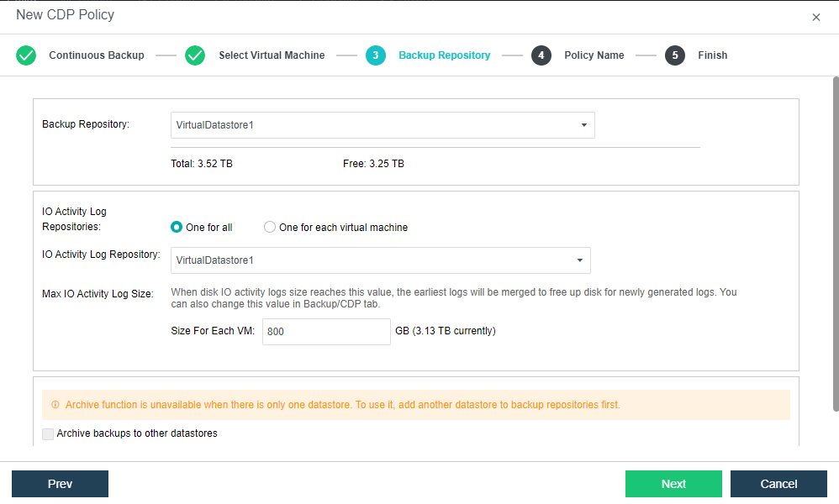Open the Backup Repository dropdown
The image size is (839, 504).
383,125
